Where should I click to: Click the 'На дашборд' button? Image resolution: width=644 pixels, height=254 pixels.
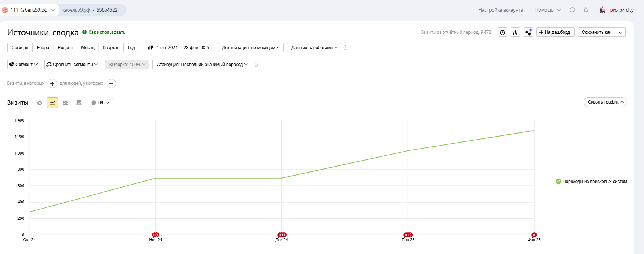(555, 32)
